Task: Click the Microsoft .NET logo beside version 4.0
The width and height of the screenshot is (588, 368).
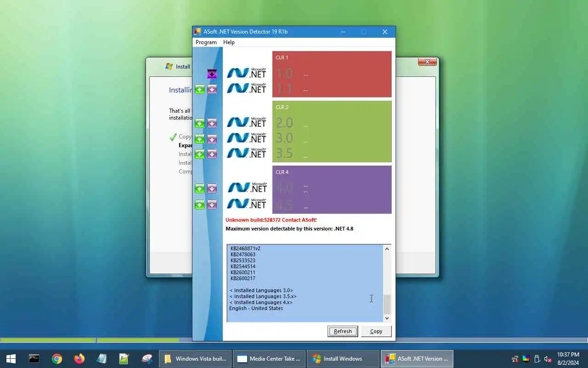Action: [x=247, y=187]
